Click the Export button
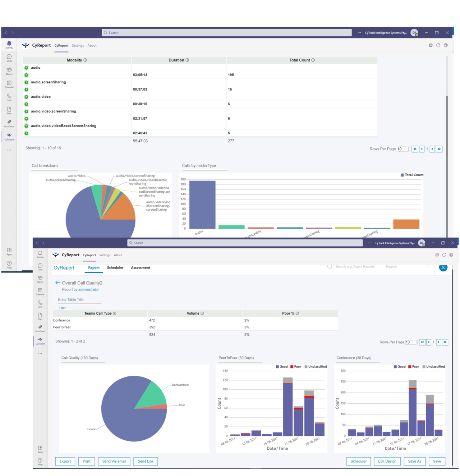Viewport: 460px width, 476px height. (65, 461)
